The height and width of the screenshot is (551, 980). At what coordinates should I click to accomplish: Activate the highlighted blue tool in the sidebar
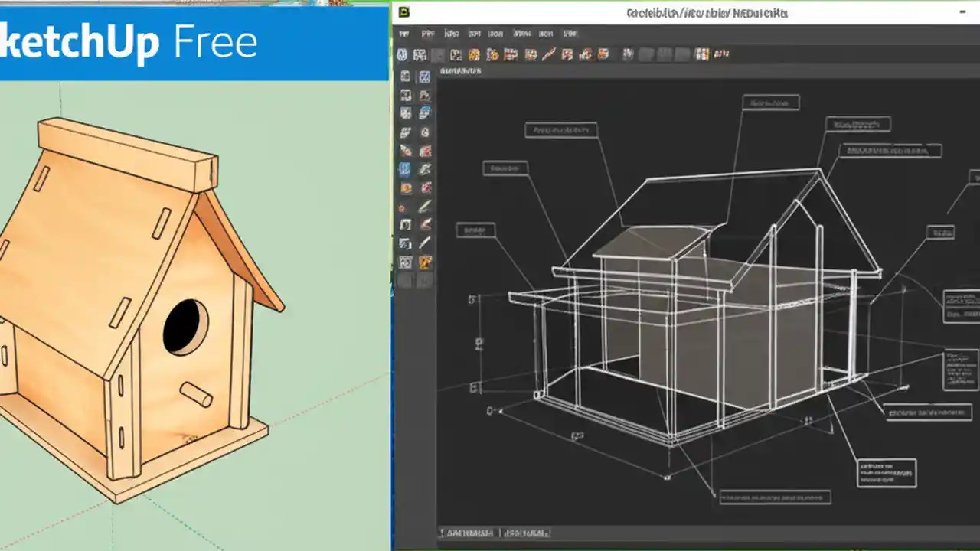coord(405,170)
